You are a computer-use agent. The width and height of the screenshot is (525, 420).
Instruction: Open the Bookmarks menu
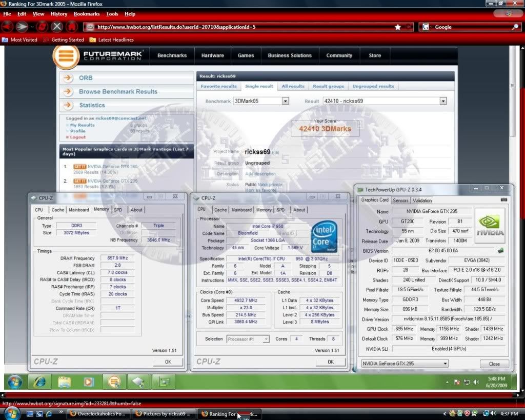point(87,14)
